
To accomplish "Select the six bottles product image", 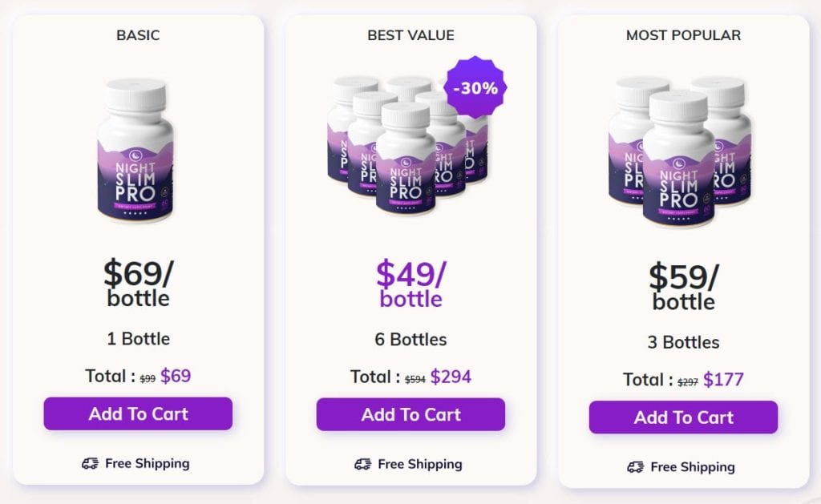I will point(408,145).
